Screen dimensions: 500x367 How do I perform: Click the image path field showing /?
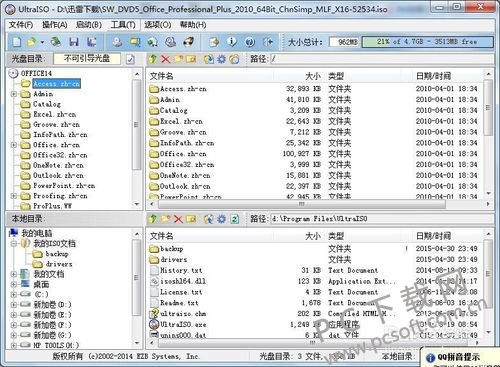(381, 59)
